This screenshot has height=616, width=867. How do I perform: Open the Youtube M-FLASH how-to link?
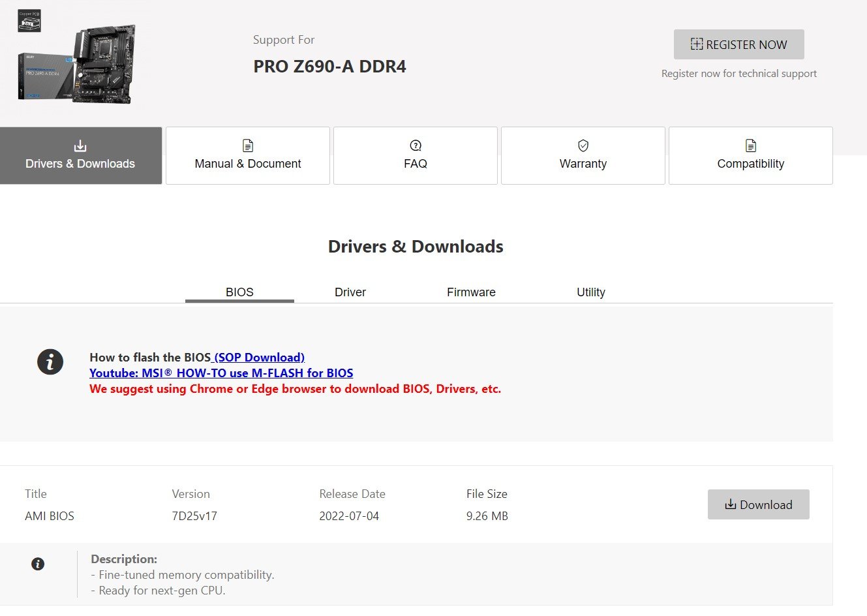point(221,373)
